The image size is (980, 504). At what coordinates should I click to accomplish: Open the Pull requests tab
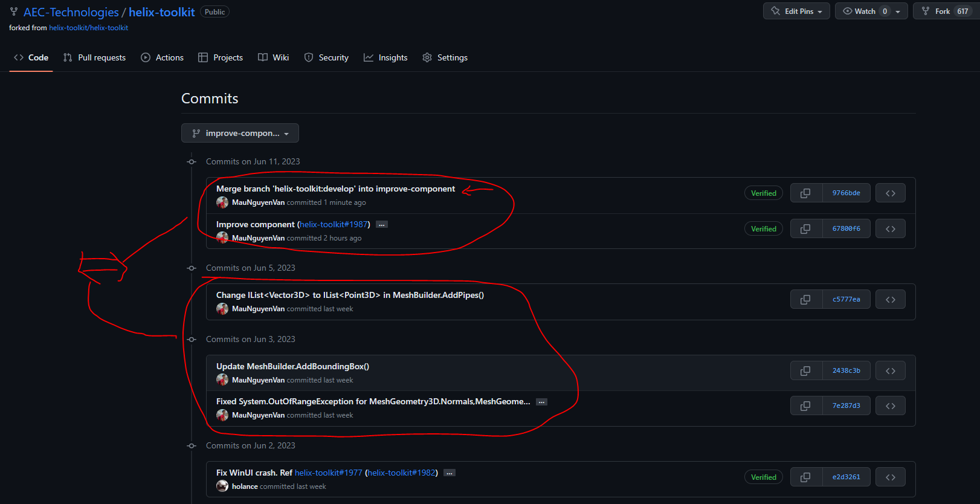click(x=94, y=57)
